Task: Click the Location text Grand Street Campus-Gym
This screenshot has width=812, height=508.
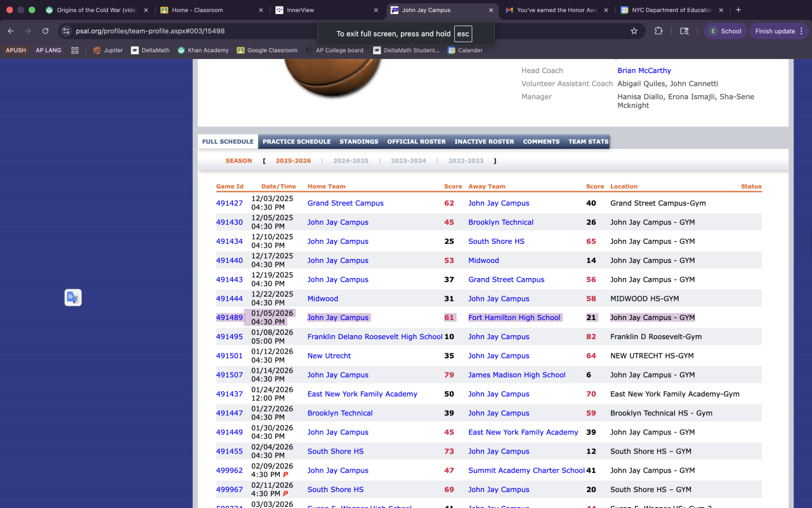Action: pyautogui.click(x=658, y=203)
